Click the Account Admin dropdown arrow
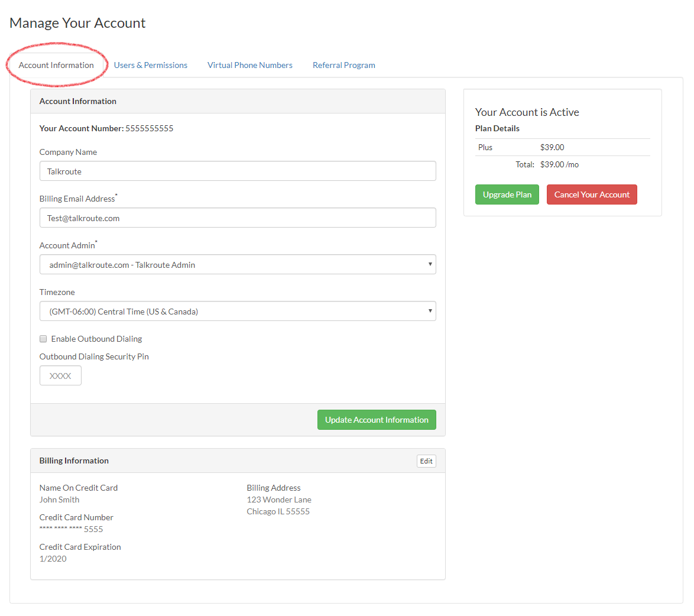The height and width of the screenshot is (616, 694). pyautogui.click(x=430, y=264)
